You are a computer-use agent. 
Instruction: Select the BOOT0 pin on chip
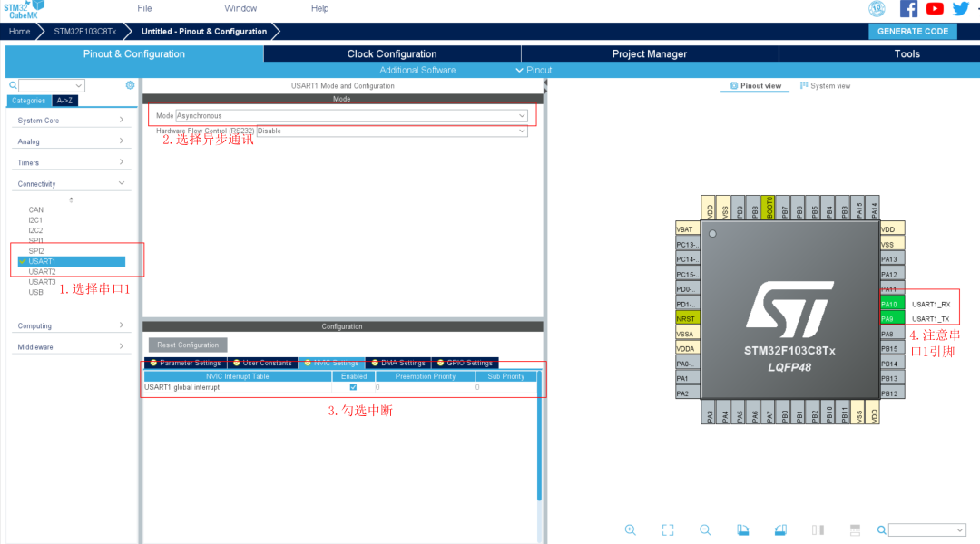[769, 208]
